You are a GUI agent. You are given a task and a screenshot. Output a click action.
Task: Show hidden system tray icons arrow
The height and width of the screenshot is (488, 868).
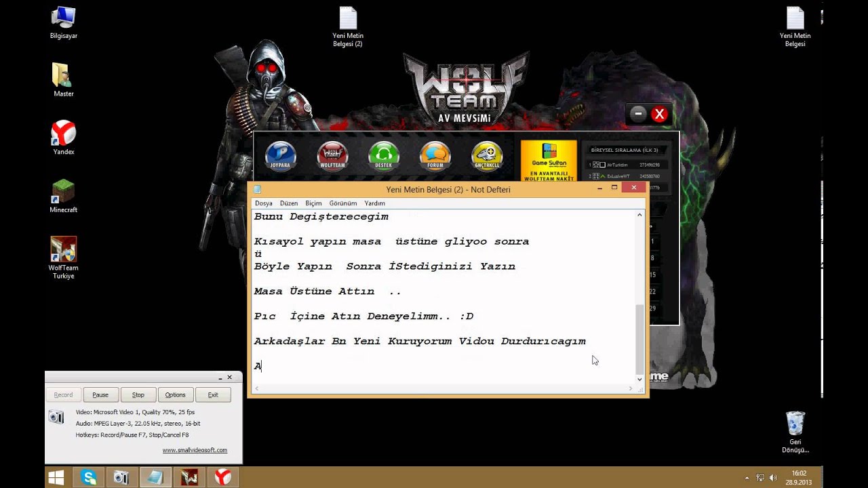pos(747,478)
